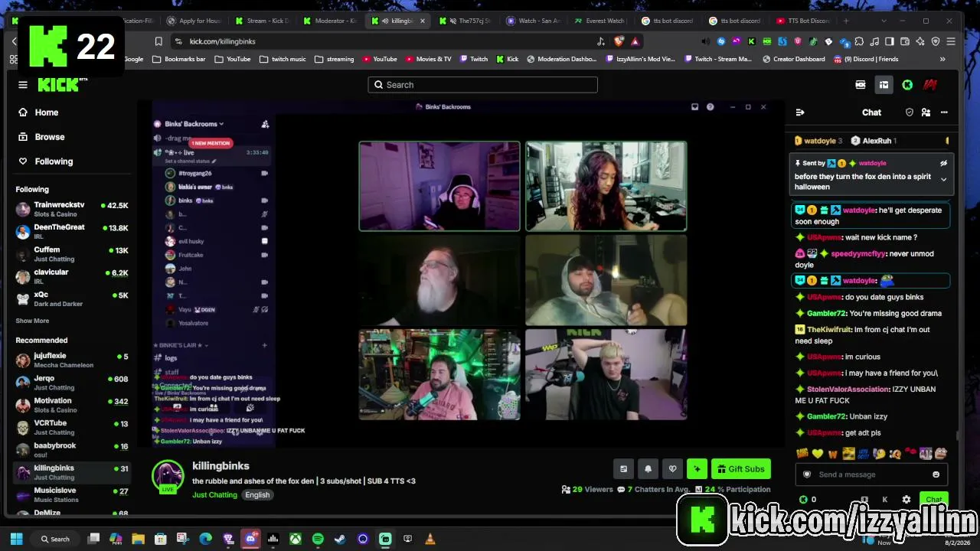Toggle the notification bell for killingbinks
This screenshot has height=551, width=980.
pos(648,469)
